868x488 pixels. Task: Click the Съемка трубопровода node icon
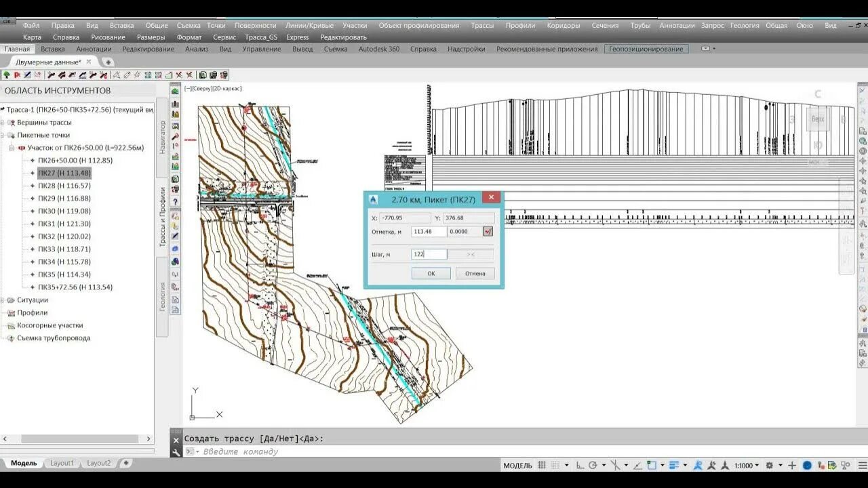click(x=11, y=338)
